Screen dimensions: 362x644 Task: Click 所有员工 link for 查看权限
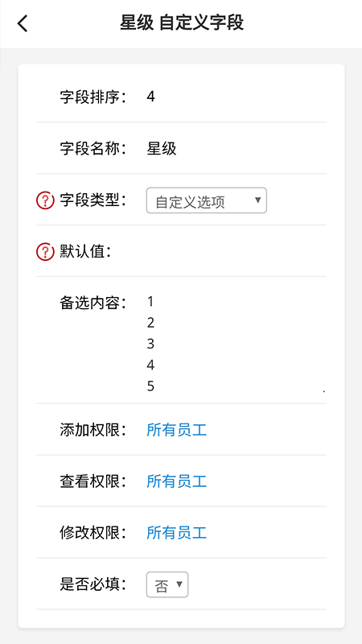176,481
